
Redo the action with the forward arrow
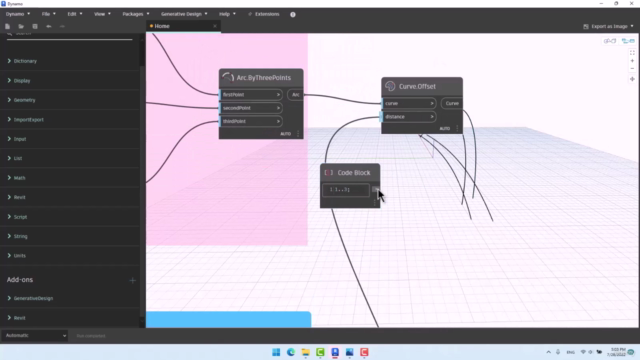[62, 26]
